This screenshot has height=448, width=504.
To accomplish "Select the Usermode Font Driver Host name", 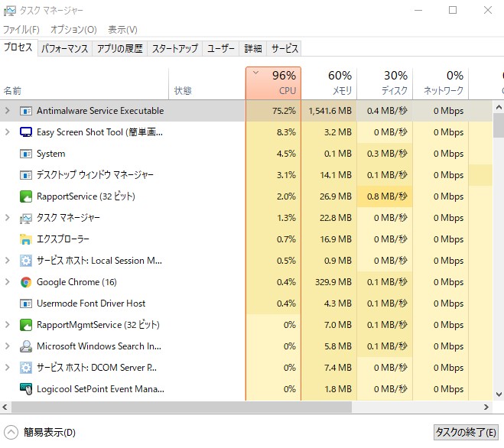I will pyautogui.click(x=91, y=304).
